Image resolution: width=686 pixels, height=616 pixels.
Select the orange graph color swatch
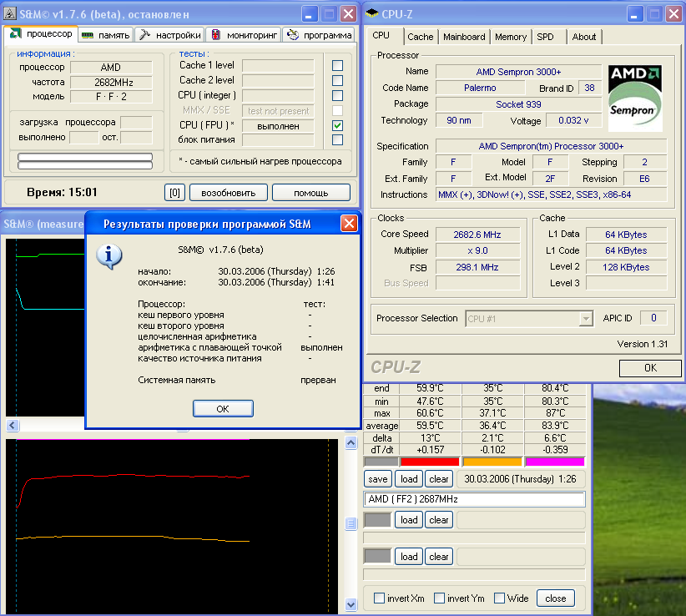[x=492, y=462]
